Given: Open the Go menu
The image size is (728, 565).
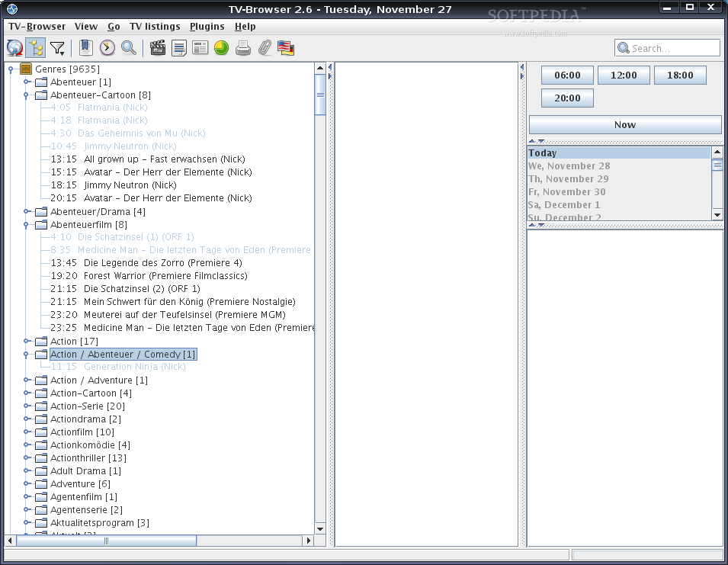Looking at the screenshot, I should click(x=114, y=27).
